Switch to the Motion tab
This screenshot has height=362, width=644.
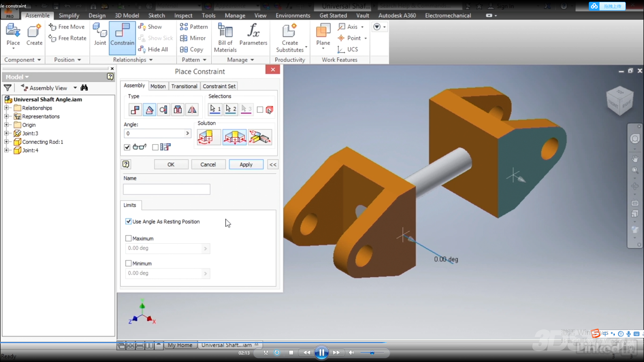tap(158, 86)
